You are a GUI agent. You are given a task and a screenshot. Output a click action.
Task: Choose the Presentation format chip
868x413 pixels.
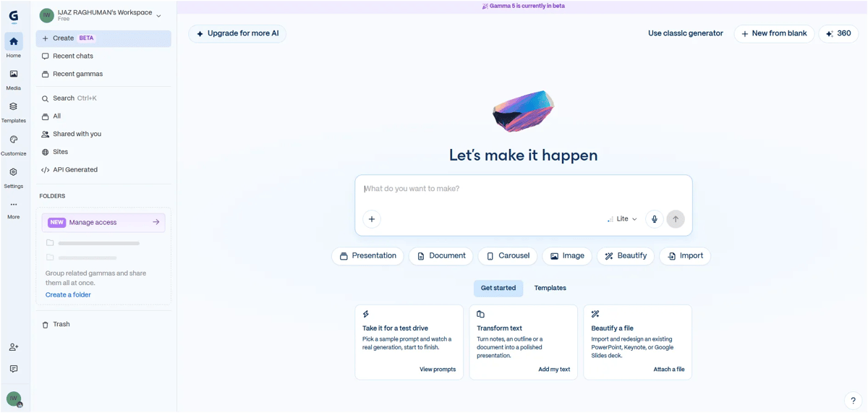(x=367, y=256)
